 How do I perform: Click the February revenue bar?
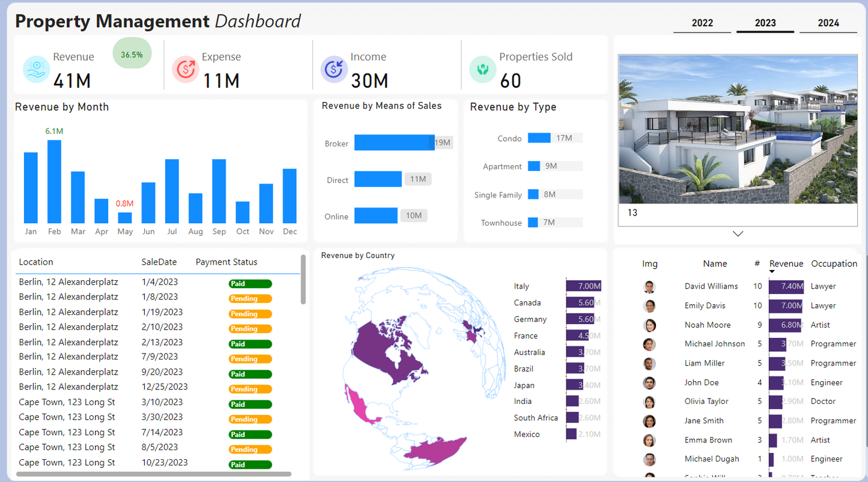tap(55, 181)
